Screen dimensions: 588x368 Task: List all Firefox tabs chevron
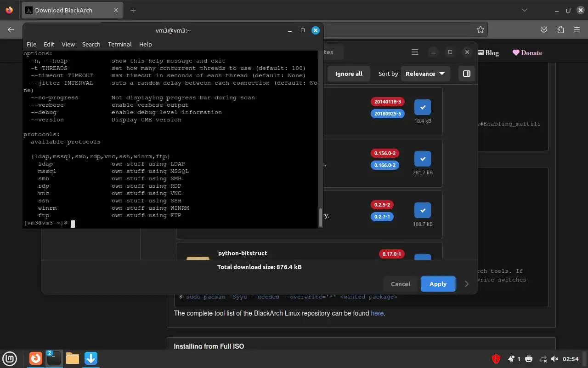[525, 10]
